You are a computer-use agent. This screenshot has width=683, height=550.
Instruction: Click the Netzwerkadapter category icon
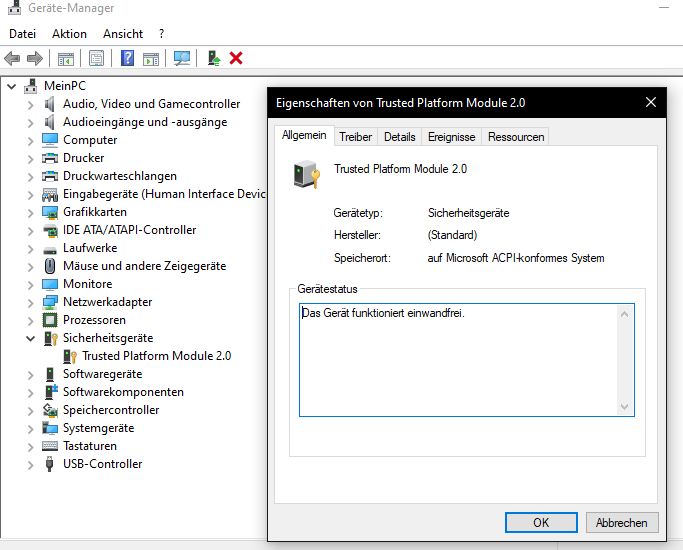[50, 302]
